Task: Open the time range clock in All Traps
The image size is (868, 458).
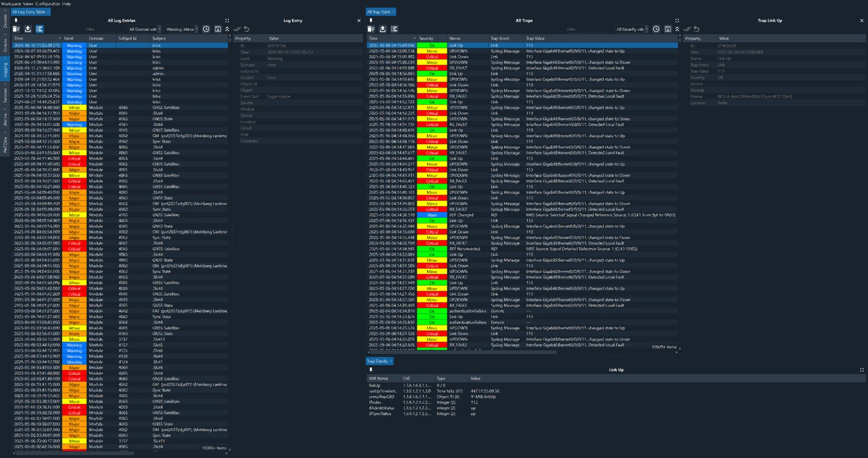Action: point(656,29)
